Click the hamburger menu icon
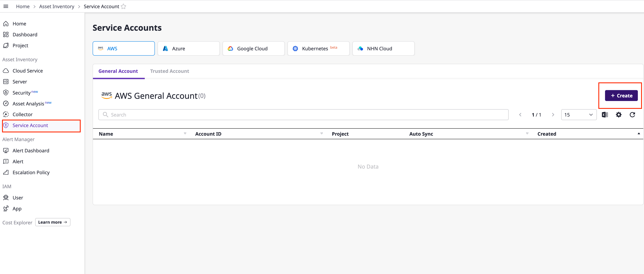644x274 pixels. [6, 6]
